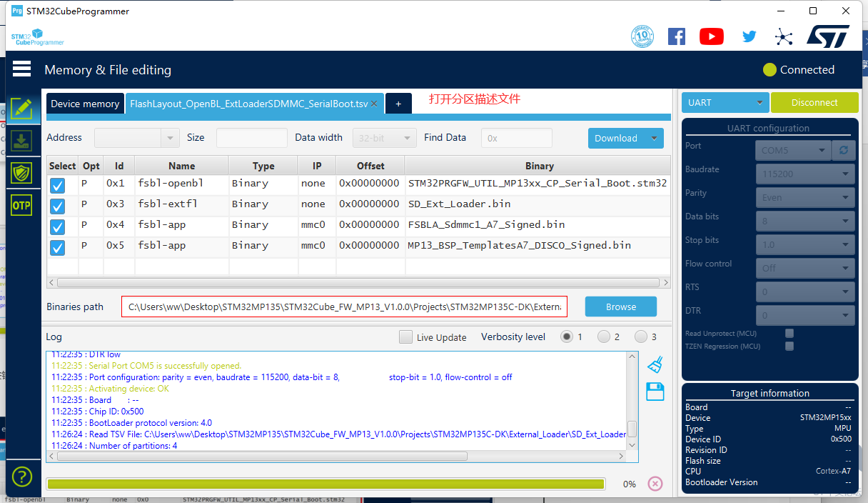The image size is (868, 503).
Task: Save the log with floppy icon
Action: pos(655,392)
